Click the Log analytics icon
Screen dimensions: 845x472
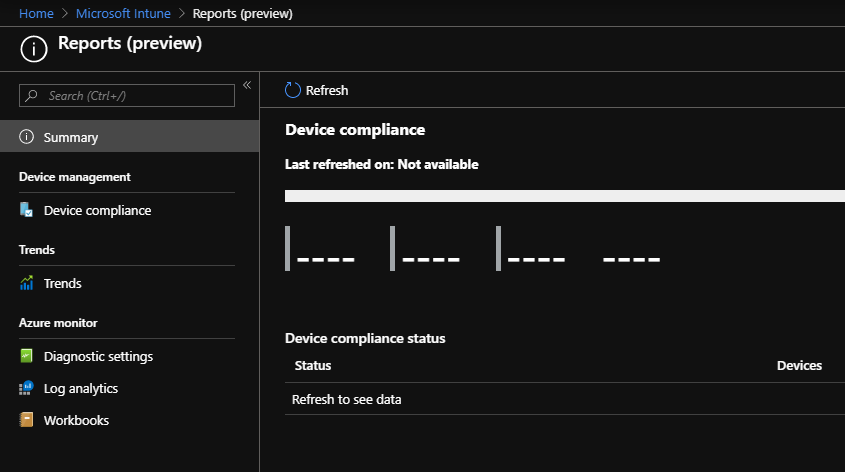(27, 388)
